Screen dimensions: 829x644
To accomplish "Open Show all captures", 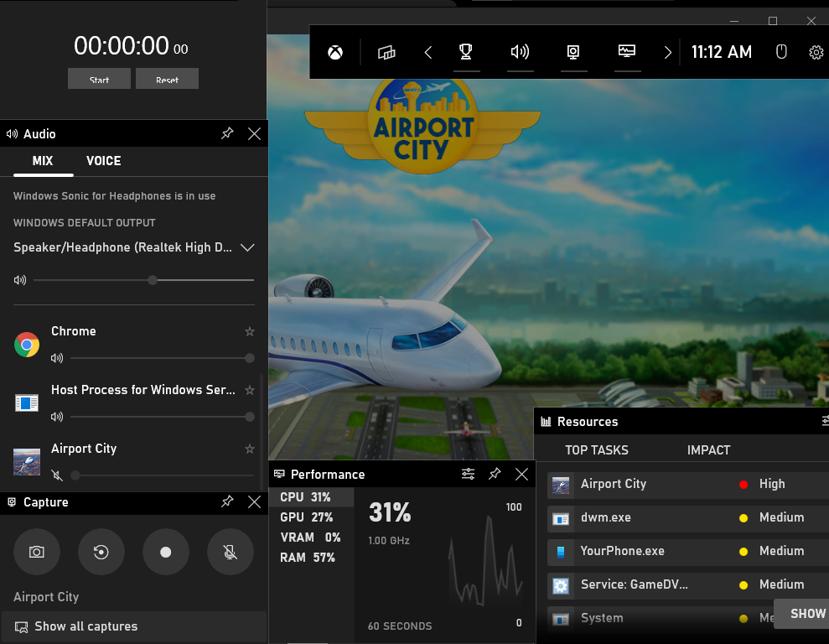I will tap(134, 626).
